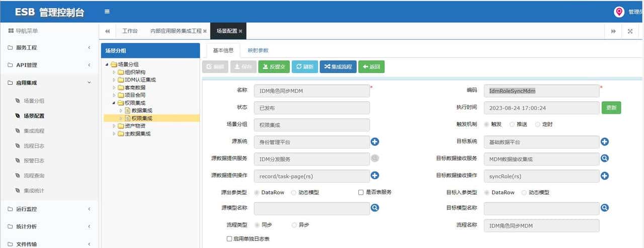Click the left double-arrow tab scroll icon

[107, 31]
